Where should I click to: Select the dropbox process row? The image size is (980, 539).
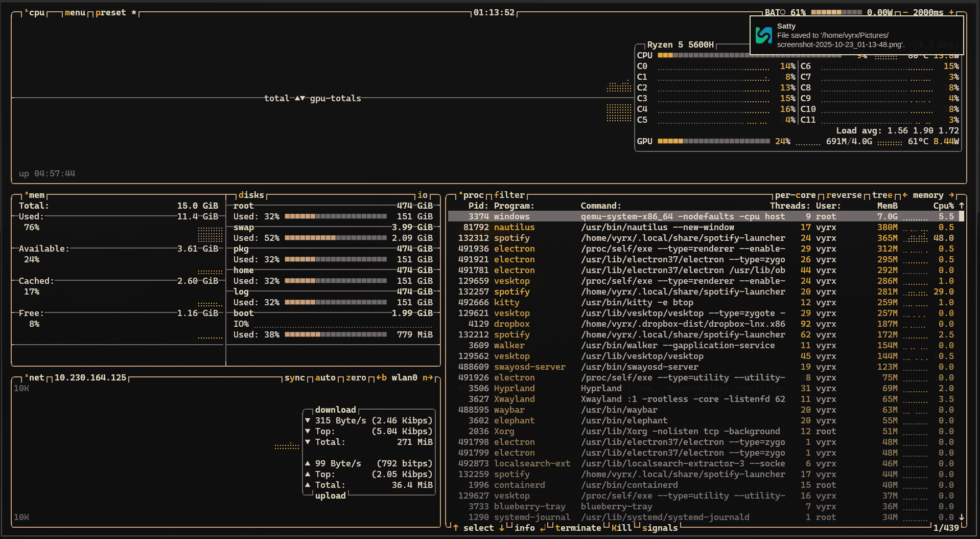(x=703, y=324)
